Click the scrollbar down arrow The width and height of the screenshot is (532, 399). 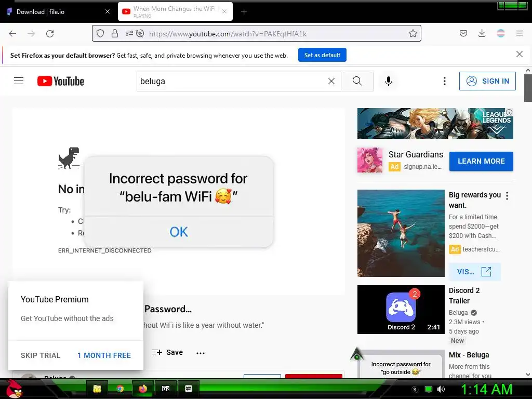point(528,375)
